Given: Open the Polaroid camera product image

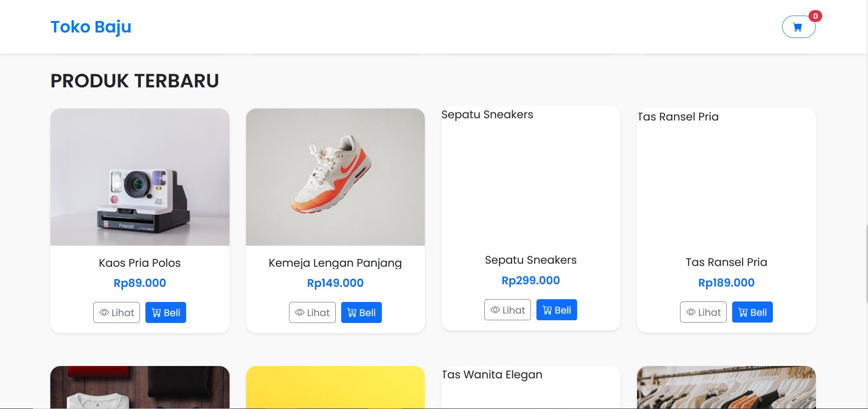Looking at the screenshot, I should pyautogui.click(x=140, y=177).
